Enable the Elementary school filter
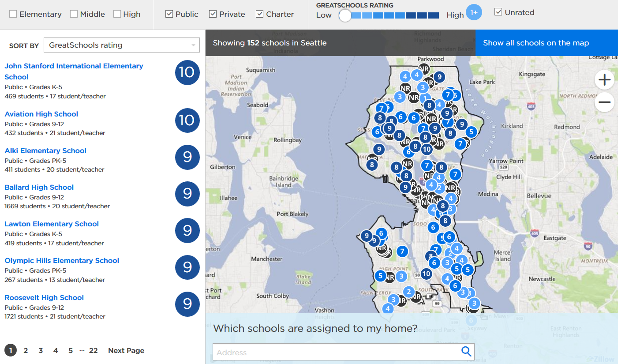Viewport: 618px width, 364px height. (13, 14)
